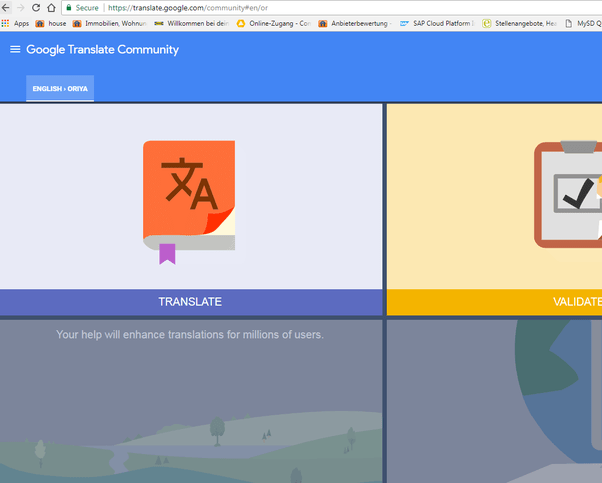This screenshot has height=483, width=602.
Task: Open the 'Willkommen bei dein' bookmark
Action: [191, 23]
